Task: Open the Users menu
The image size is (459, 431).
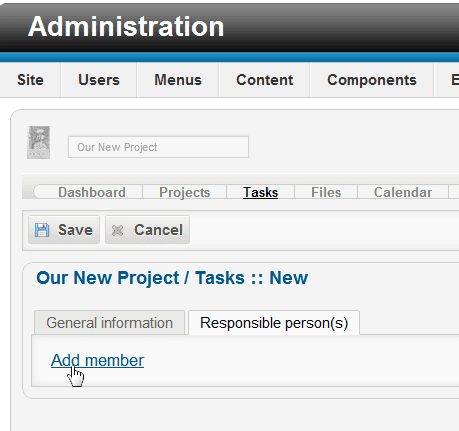Action: tap(99, 80)
